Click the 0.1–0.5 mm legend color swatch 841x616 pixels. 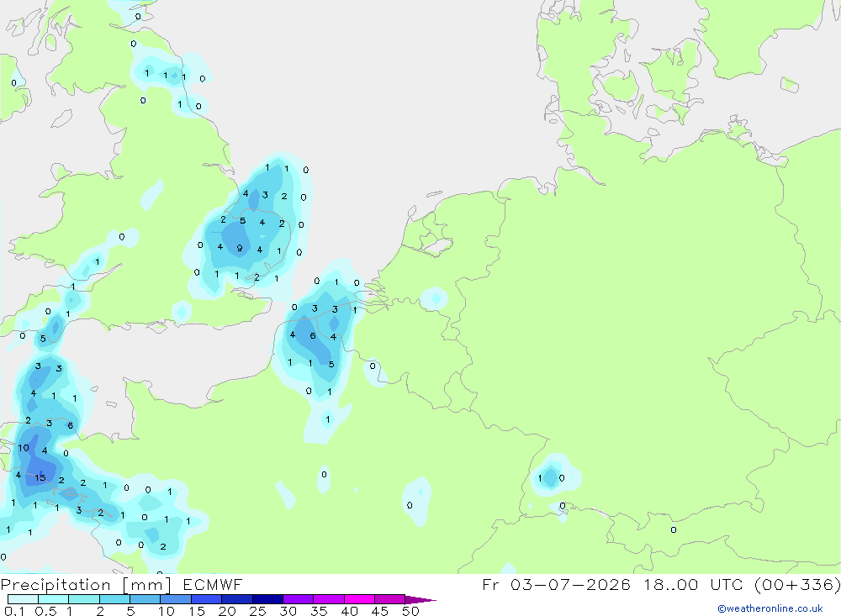(x=23, y=599)
